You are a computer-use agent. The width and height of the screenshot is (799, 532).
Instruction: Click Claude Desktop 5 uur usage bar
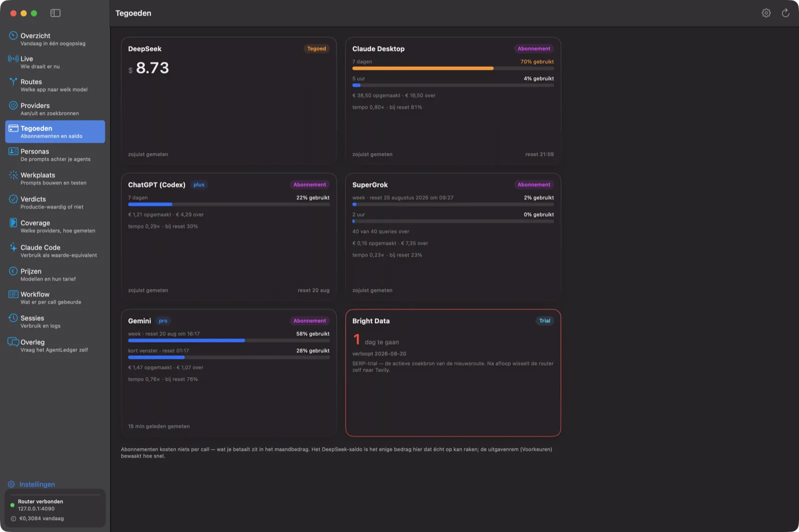pos(453,85)
